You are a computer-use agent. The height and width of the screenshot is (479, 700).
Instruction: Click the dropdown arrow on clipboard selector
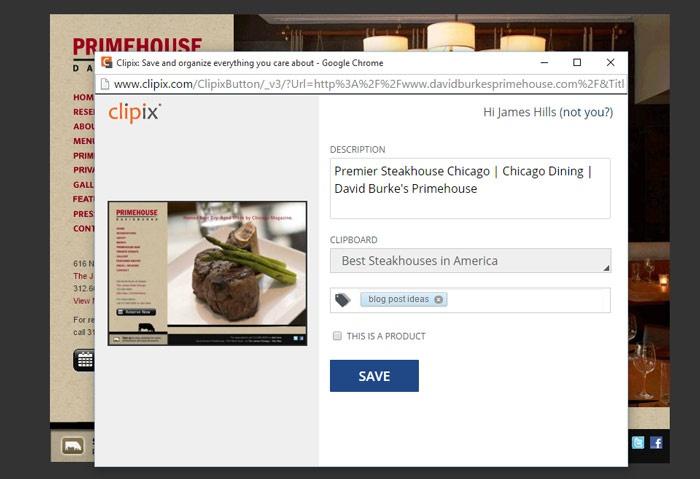coord(606,268)
